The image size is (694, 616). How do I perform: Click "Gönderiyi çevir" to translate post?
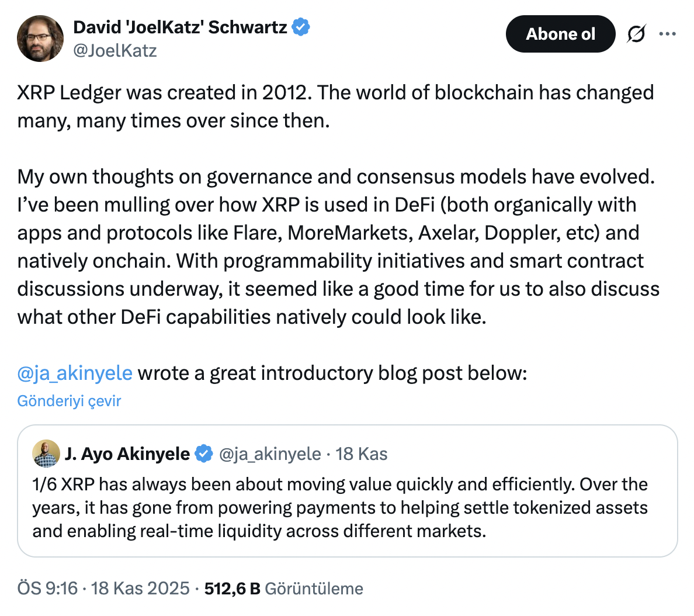(x=69, y=401)
